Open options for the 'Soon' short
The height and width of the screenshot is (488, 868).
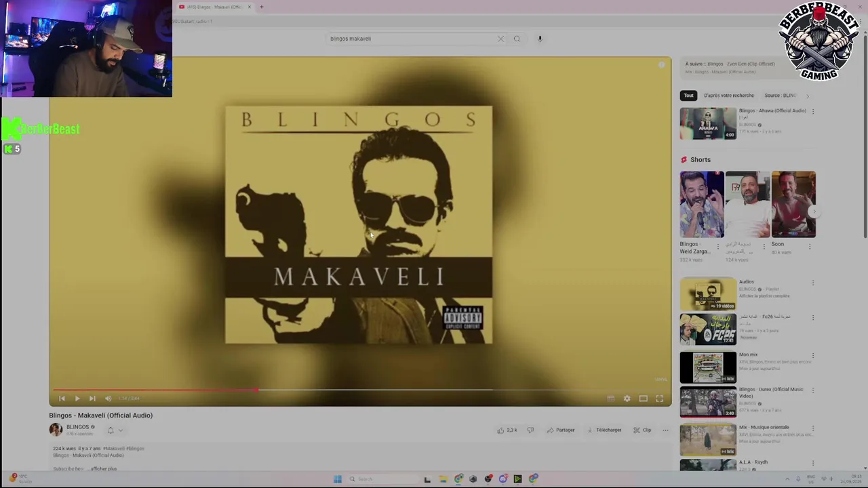[x=810, y=246]
